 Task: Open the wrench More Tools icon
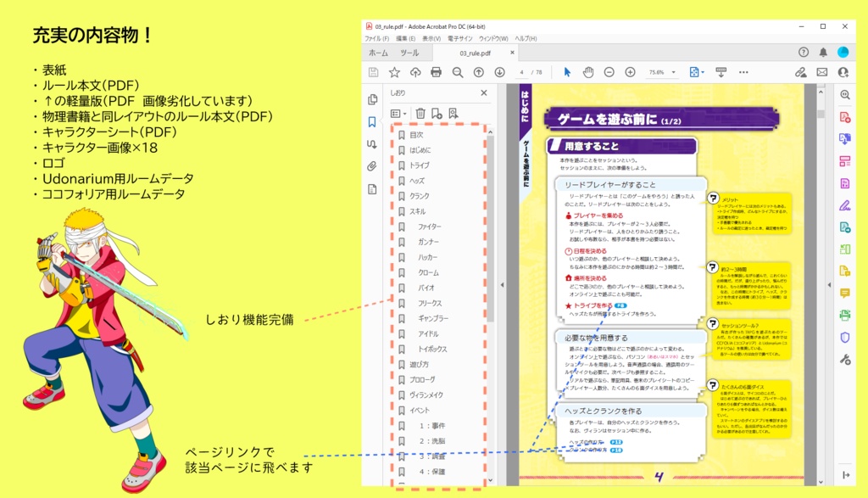pyautogui.click(x=845, y=360)
